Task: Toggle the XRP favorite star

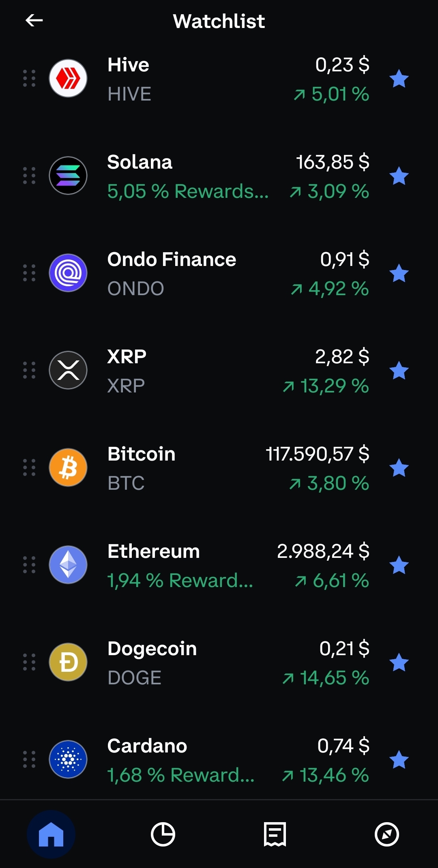Action: 399,370
